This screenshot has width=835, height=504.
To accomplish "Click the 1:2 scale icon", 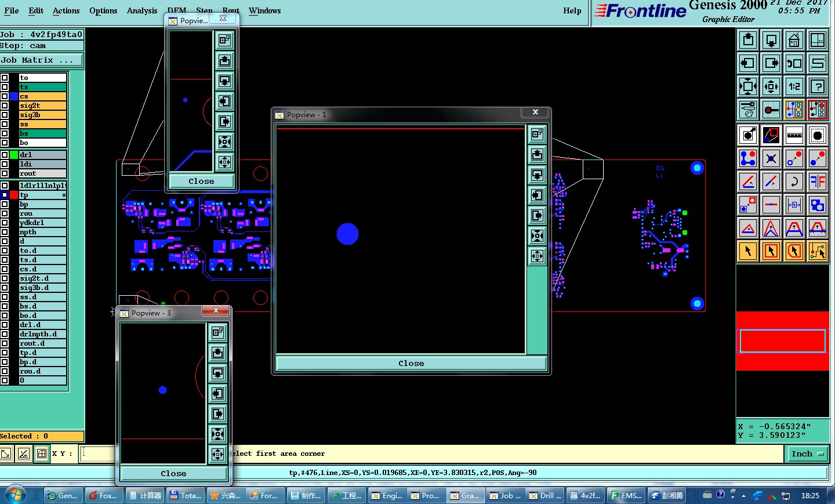I will tap(794, 86).
